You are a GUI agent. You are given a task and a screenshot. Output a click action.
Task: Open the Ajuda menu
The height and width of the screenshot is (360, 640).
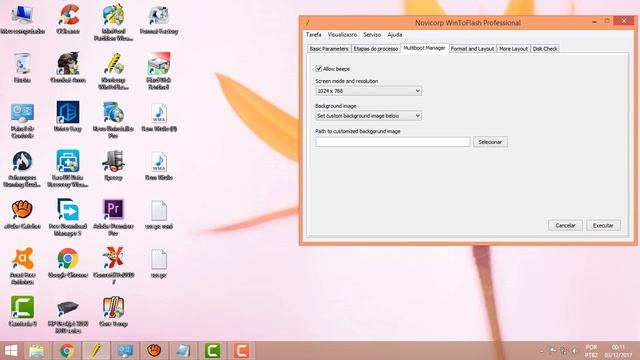tap(395, 35)
